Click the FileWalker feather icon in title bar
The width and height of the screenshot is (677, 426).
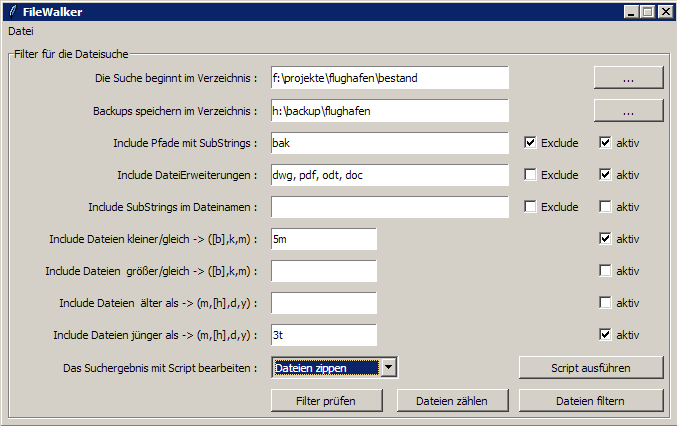13,11
